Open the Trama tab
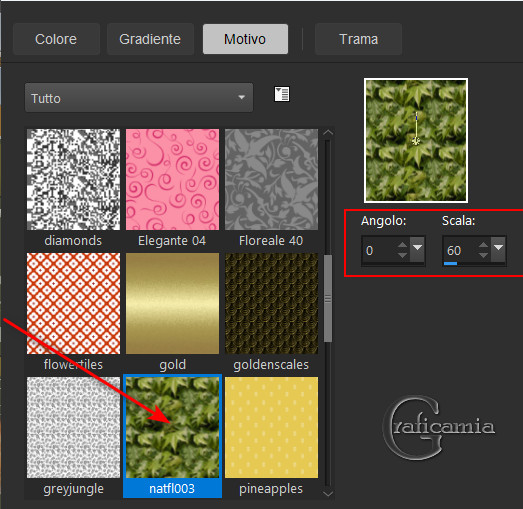The image size is (523, 509). (359, 39)
